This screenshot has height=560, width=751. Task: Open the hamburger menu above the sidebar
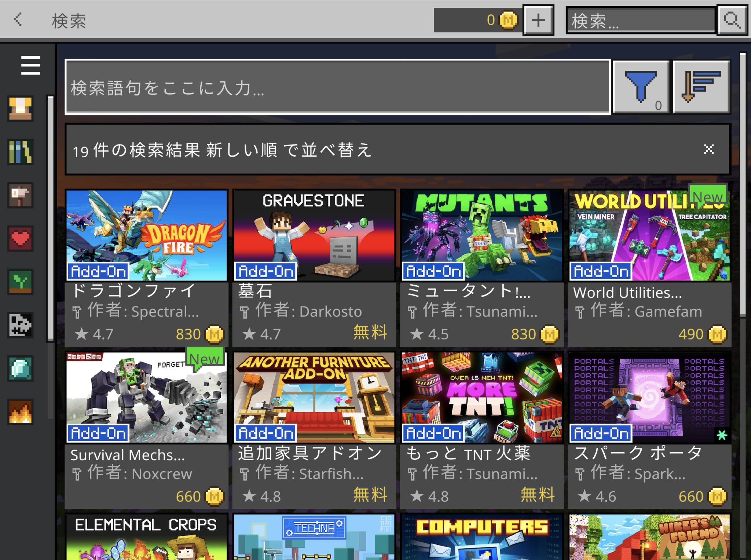(30, 65)
